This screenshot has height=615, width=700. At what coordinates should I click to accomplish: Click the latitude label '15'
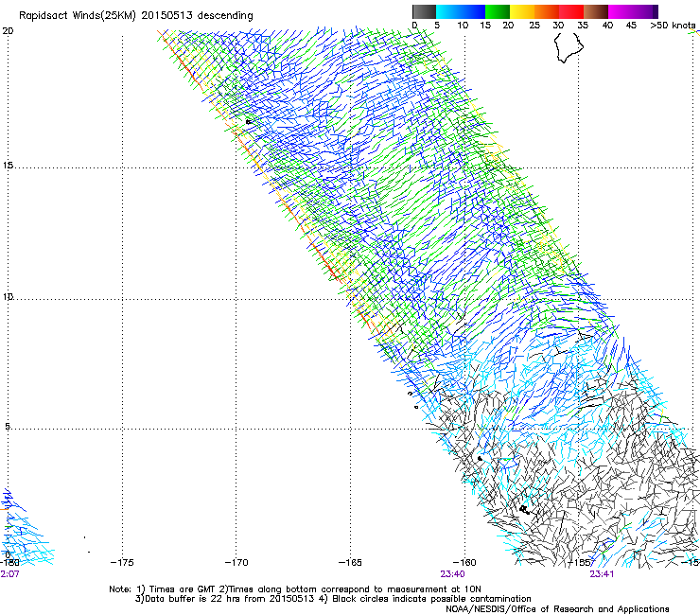pyautogui.click(x=8, y=166)
